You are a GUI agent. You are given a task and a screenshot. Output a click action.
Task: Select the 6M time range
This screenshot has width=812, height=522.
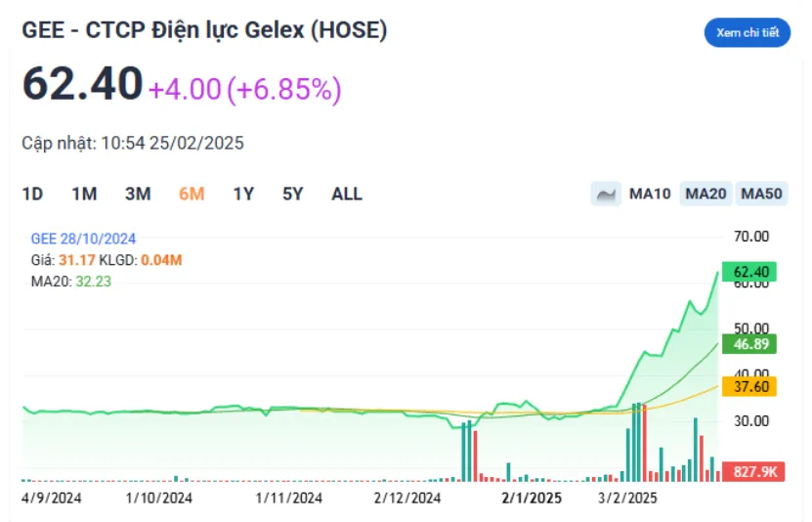(192, 194)
